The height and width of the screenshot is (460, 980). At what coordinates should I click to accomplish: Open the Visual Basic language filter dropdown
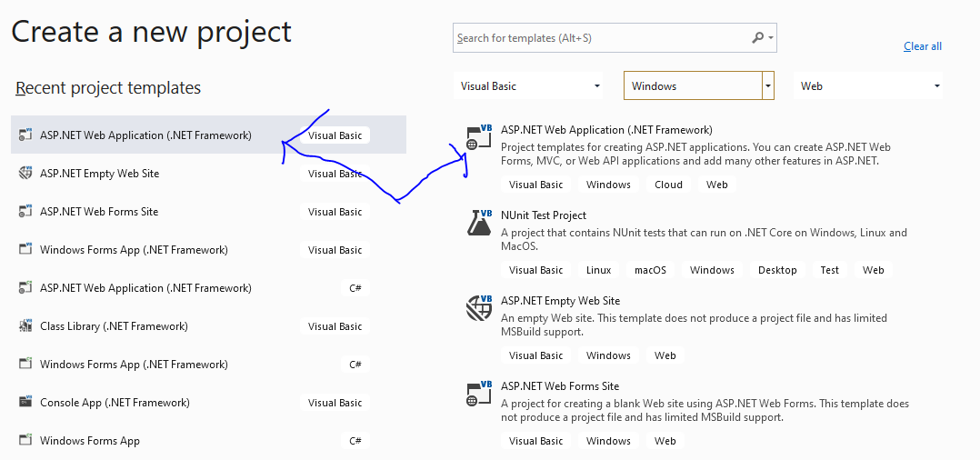[x=529, y=86]
